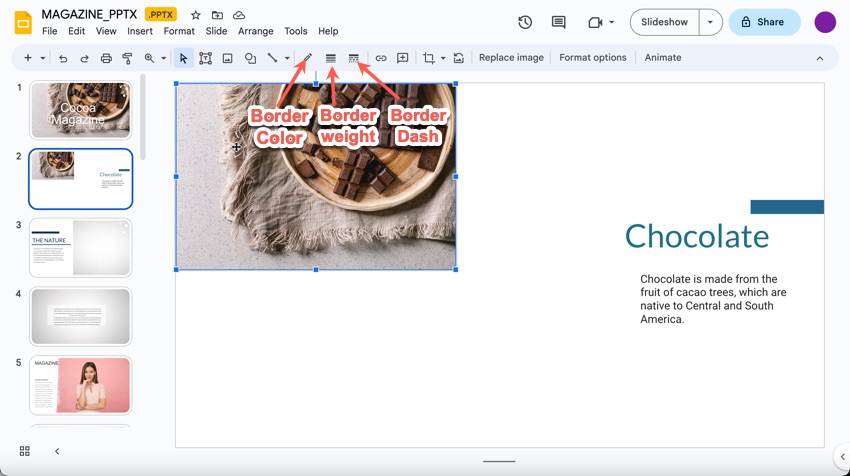Check the cloud document status icon
The height and width of the screenshot is (476, 850).
[x=239, y=15]
